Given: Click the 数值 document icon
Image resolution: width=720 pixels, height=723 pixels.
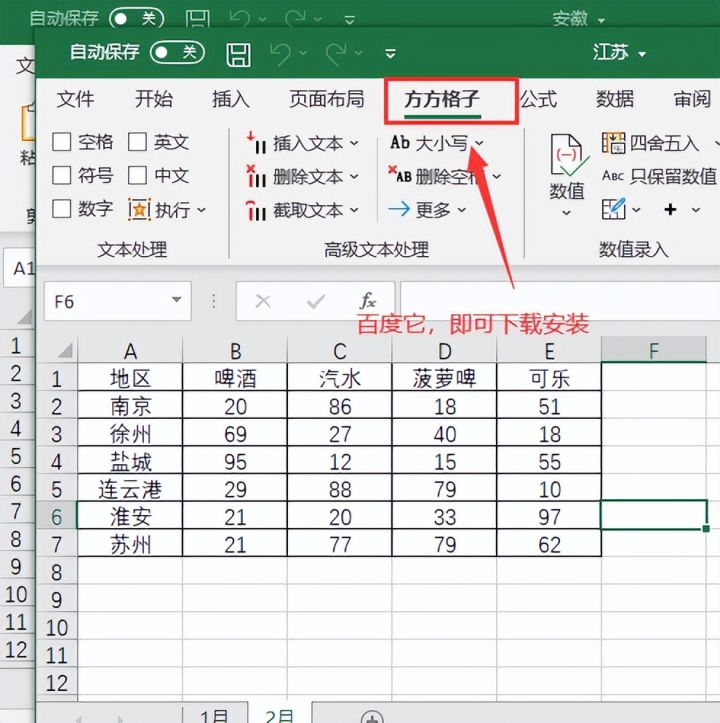Looking at the screenshot, I should pos(569,155).
